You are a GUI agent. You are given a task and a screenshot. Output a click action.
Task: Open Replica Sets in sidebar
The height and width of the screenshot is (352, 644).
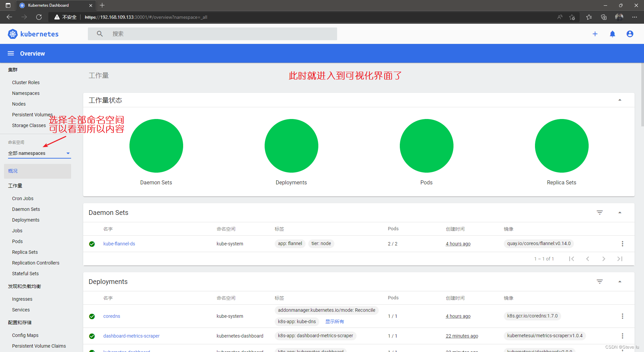(25, 252)
